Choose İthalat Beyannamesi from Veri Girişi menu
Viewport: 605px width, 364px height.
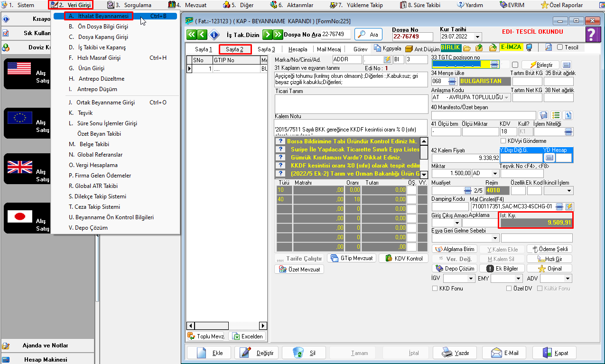(116, 16)
